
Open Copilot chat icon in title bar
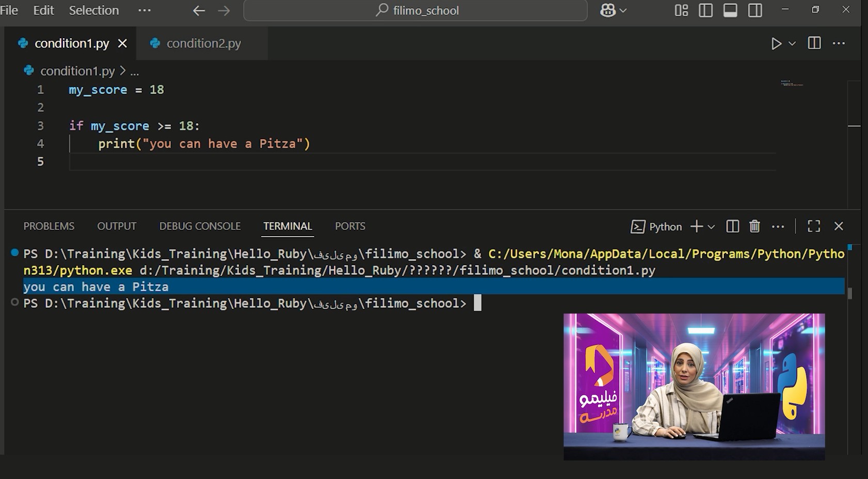tap(608, 10)
